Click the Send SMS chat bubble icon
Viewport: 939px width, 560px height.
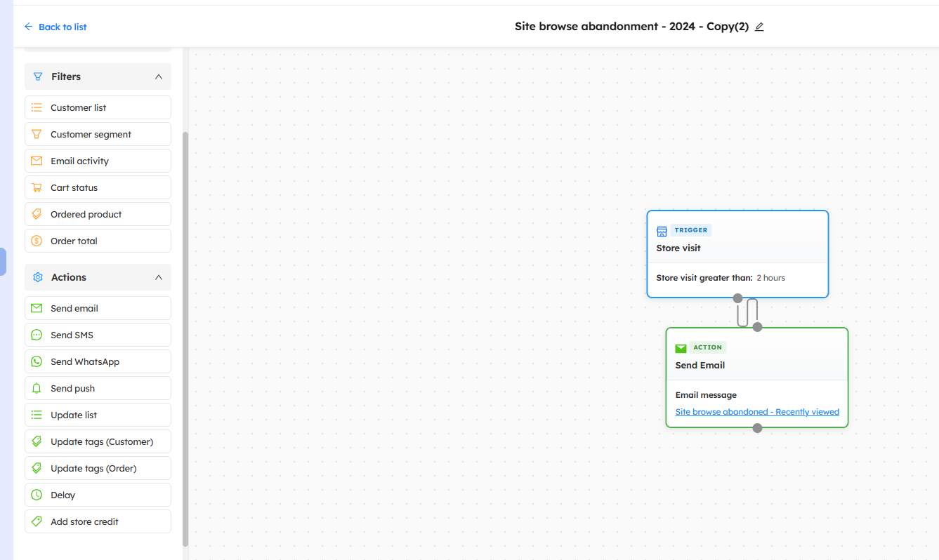[x=37, y=335]
